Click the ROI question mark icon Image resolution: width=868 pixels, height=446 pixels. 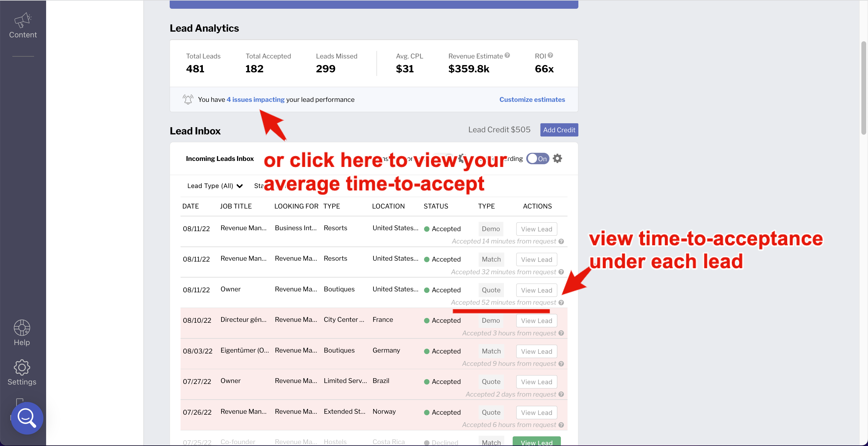coord(550,55)
